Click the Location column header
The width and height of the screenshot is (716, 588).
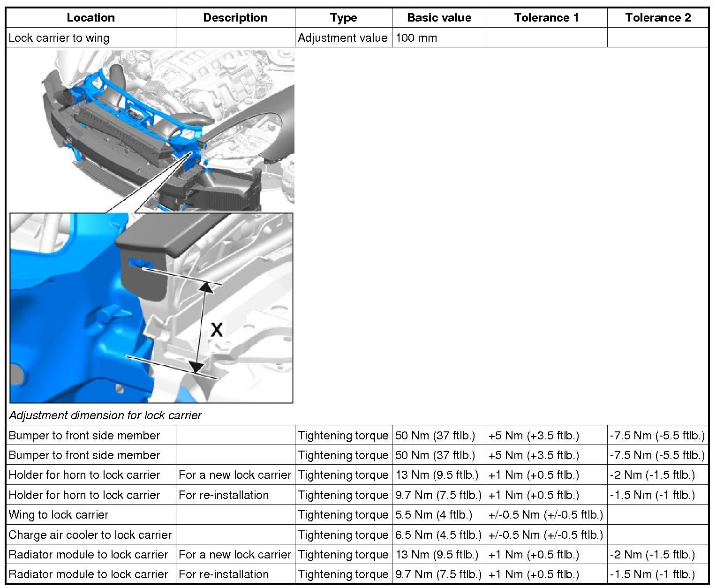tap(90, 18)
